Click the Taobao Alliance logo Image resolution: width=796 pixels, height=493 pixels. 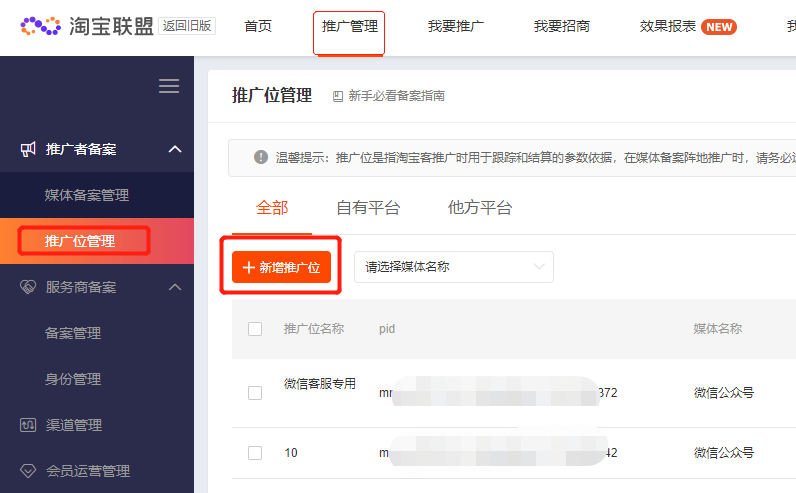(87, 26)
